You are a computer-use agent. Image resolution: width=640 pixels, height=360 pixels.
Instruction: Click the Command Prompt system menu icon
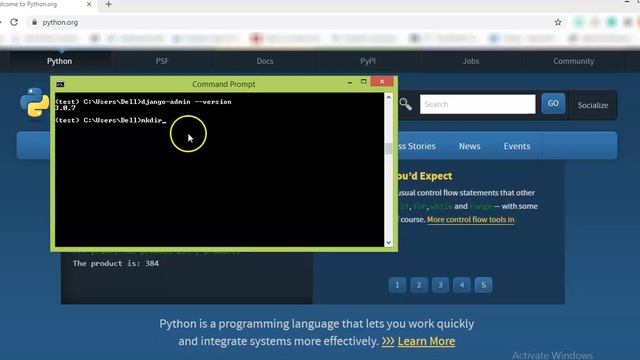click(x=60, y=84)
